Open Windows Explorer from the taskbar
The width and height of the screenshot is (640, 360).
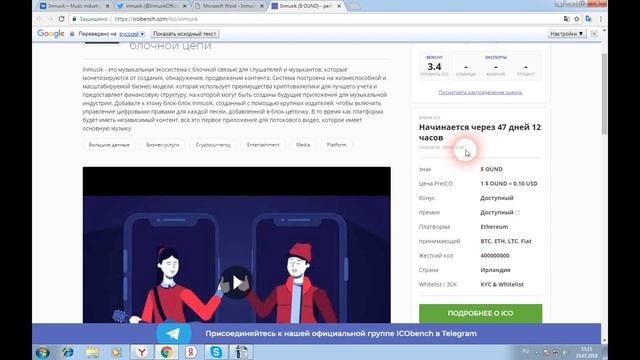tap(93, 352)
